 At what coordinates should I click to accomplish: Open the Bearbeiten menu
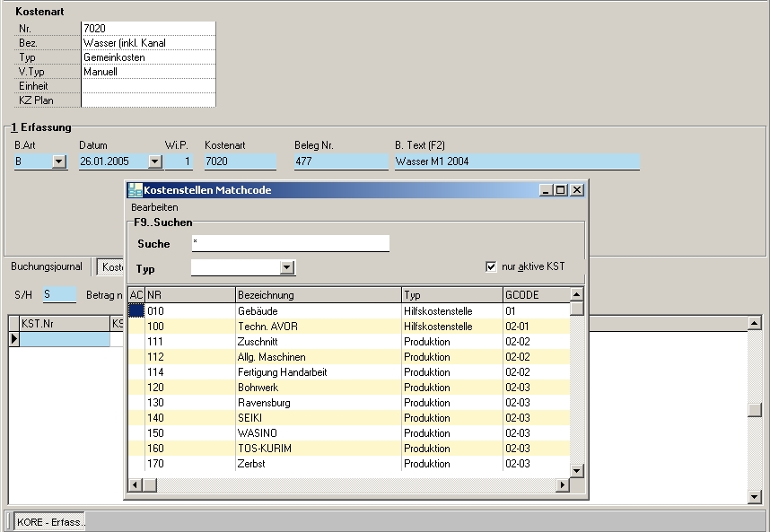click(x=154, y=207)
